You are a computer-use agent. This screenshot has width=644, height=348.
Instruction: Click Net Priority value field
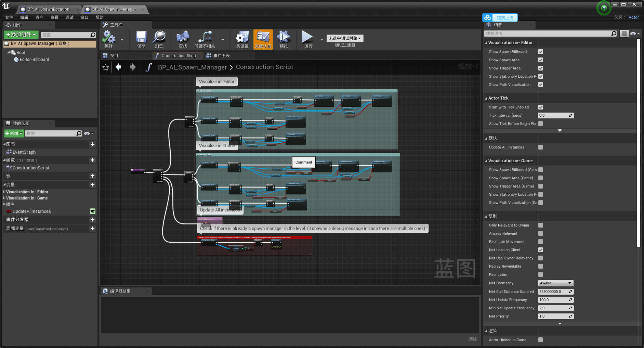click(x=555, y=316)
